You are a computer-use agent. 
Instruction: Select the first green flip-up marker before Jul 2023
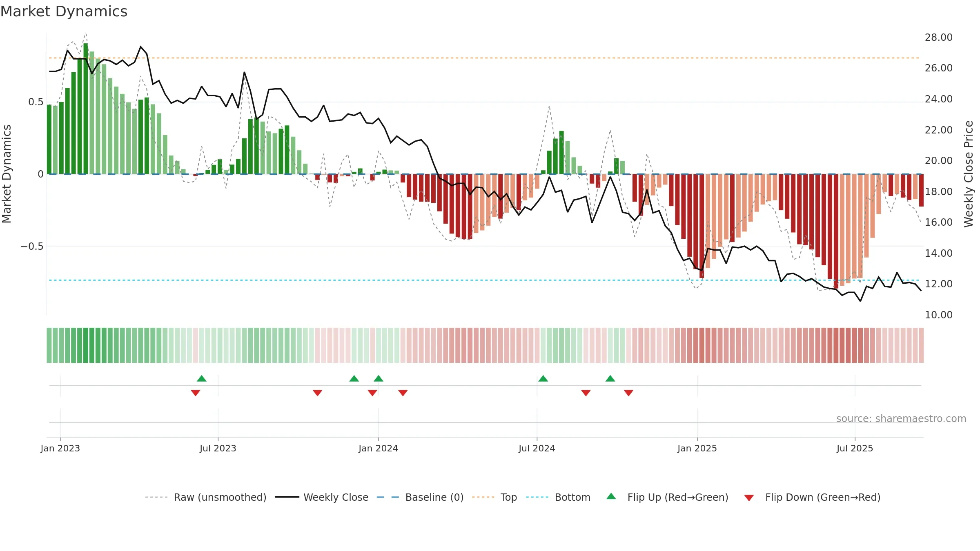202,378
